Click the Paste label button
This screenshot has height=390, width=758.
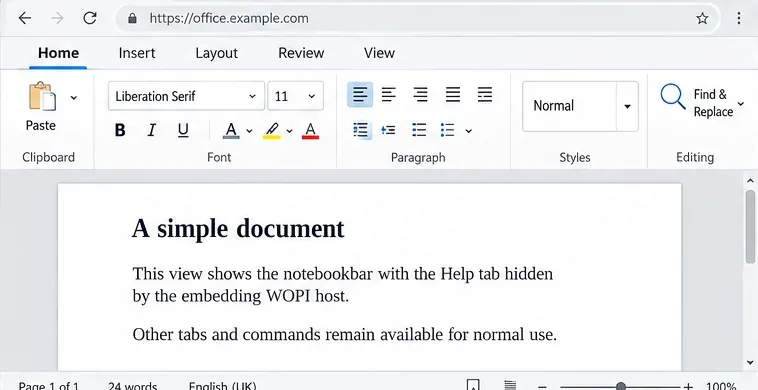(x=41, y=126)
